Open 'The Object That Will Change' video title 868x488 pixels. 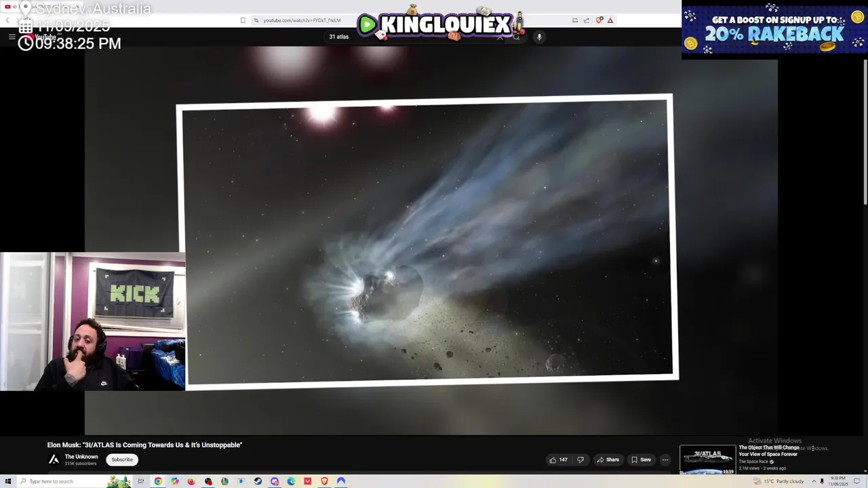coord(769,451)
